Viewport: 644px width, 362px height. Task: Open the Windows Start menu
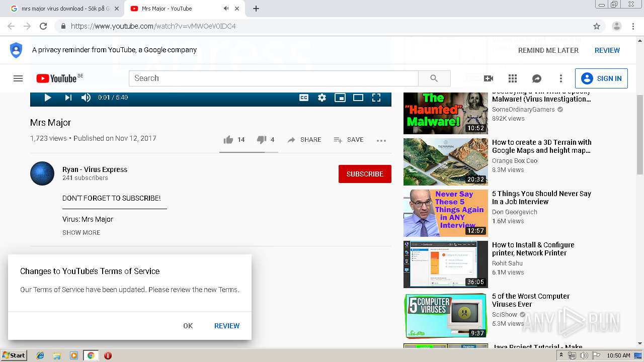pyautogui.click(x=14, y=355)
